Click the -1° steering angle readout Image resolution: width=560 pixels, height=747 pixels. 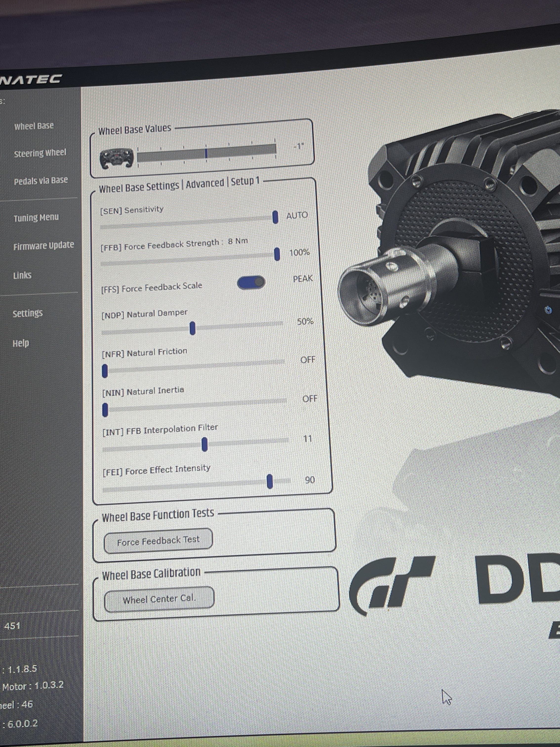[x=299, y=146]
